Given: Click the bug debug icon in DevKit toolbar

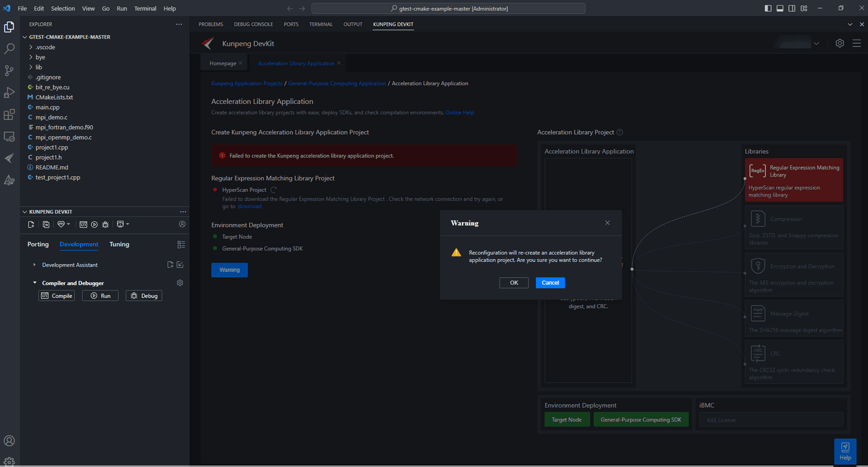Looking at the screenshot, I should pyautogui.click(x=106, y=224).
